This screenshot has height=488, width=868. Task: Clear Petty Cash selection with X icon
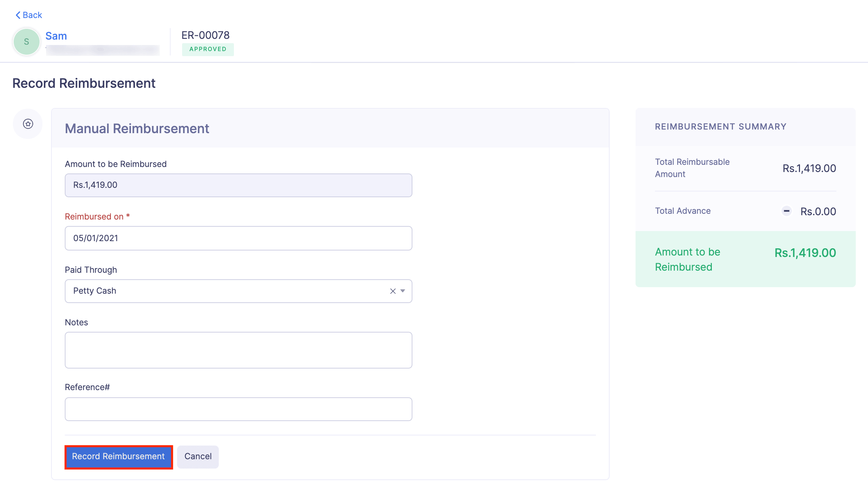[x=393, y=291]
